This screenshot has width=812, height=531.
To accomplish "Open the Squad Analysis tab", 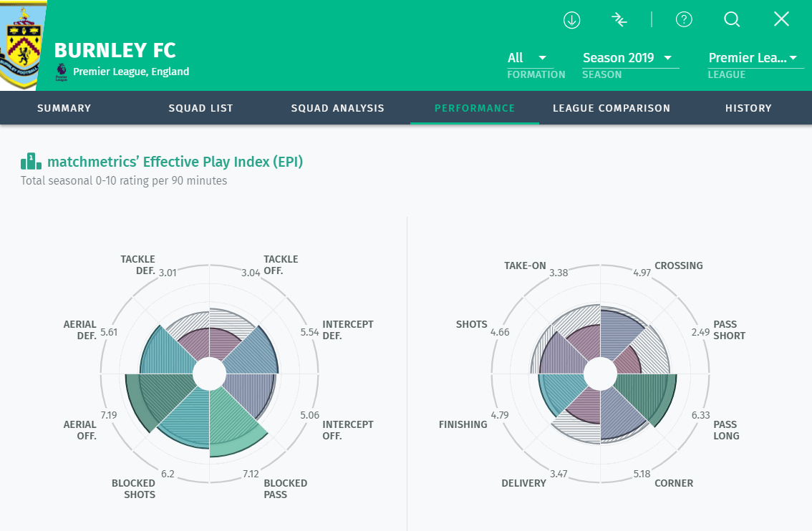I will pos(338,108).
